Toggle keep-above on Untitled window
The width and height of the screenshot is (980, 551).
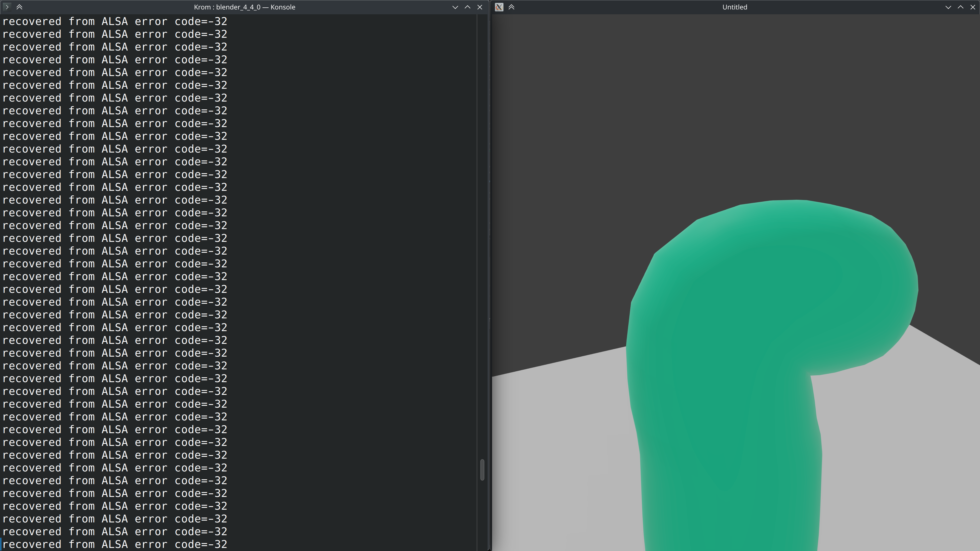coord(511,7)
